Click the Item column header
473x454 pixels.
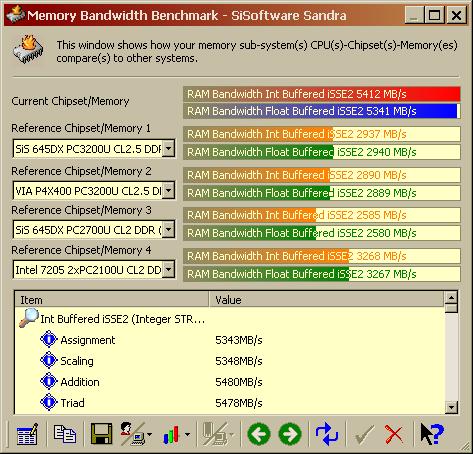pos(112,299)
